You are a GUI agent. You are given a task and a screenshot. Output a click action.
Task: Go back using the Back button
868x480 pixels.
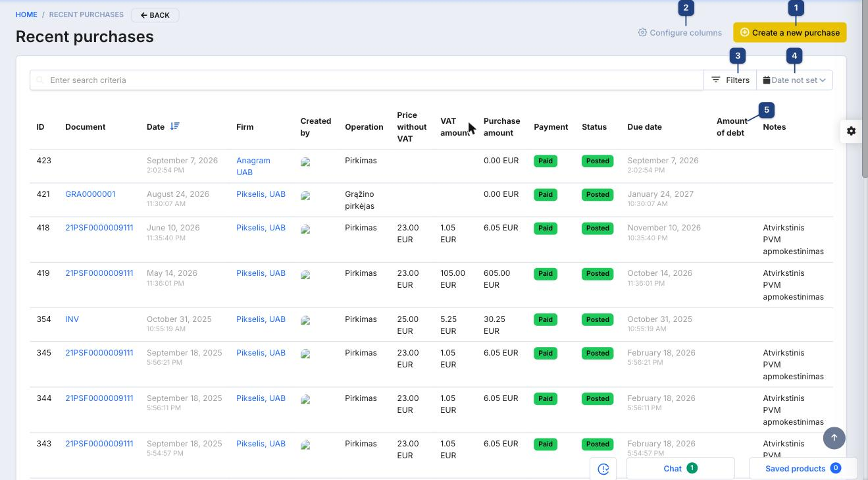155,15
